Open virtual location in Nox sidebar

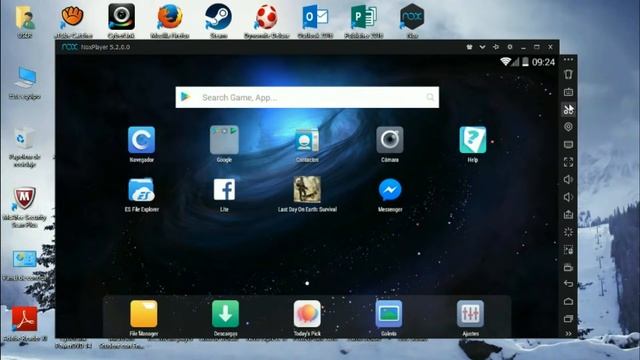coord(568,127)
